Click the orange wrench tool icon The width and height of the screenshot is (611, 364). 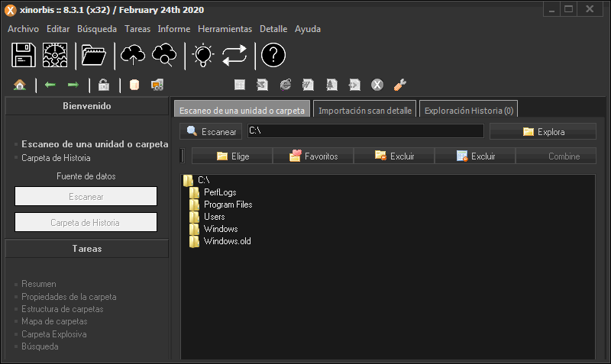(399, 85)
